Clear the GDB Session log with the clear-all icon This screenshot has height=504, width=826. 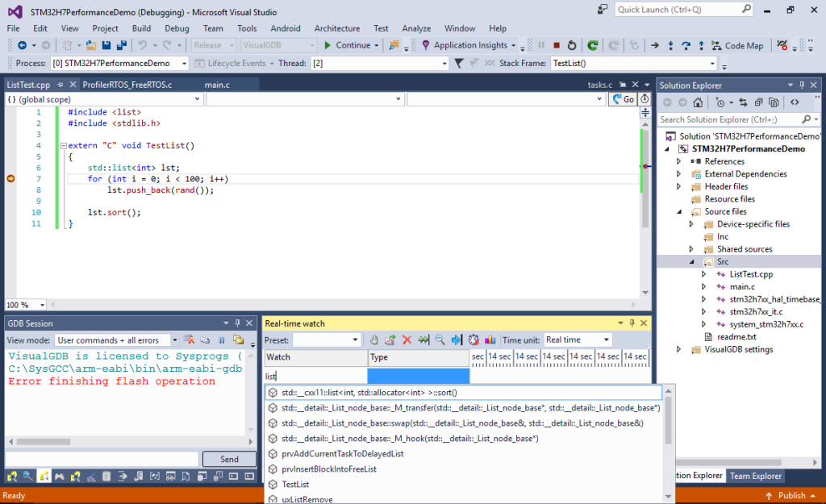pyautogui.click(x=189, y=340)
